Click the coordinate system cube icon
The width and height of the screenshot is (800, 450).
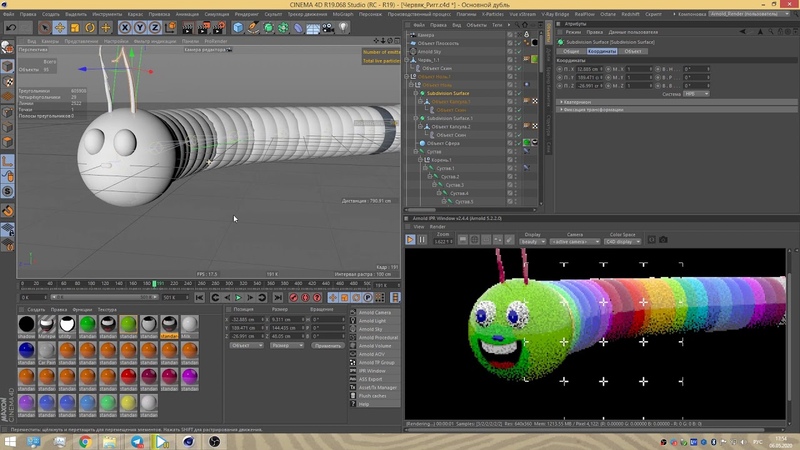170,27
